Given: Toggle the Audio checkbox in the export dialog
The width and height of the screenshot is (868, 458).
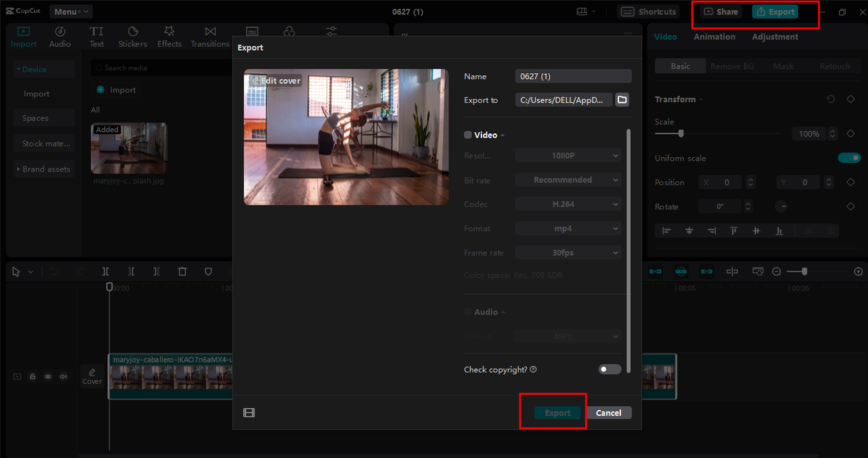Looking at the screenshot, I should 468,312.
